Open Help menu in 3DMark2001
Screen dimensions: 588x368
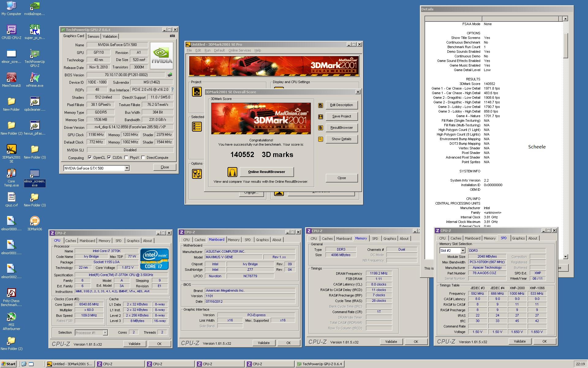258,50
